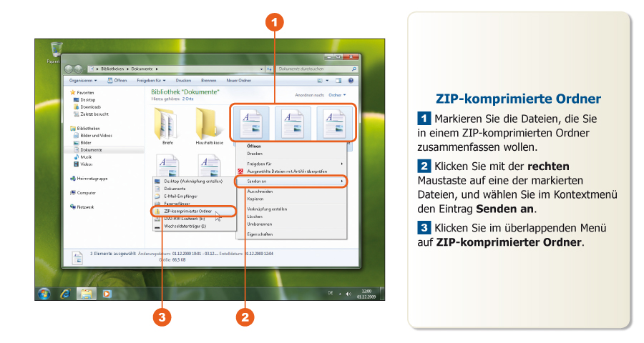Select Downloads in the Favoriten sidebar
This screenshot has height=343, width=644.
[90, 106]
